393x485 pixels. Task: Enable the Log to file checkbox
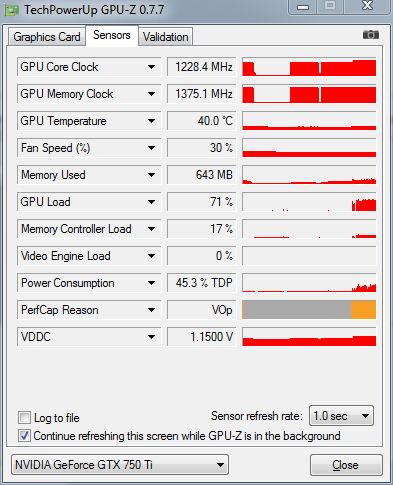click(x=24, y=418)
